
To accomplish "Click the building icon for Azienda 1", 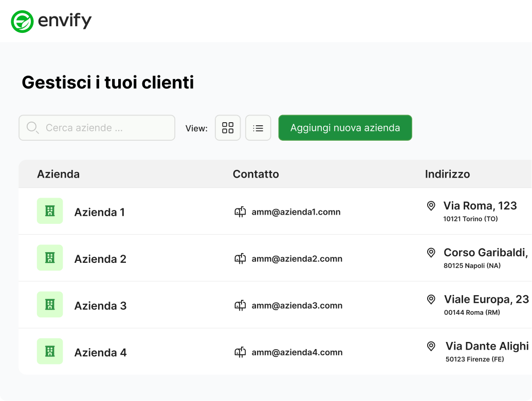I will (50, 211).
